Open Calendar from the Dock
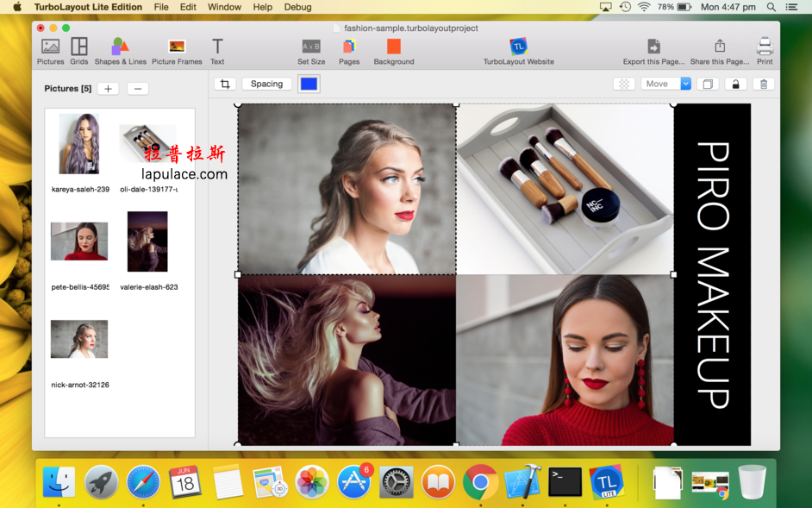 (x=184, y=482)
